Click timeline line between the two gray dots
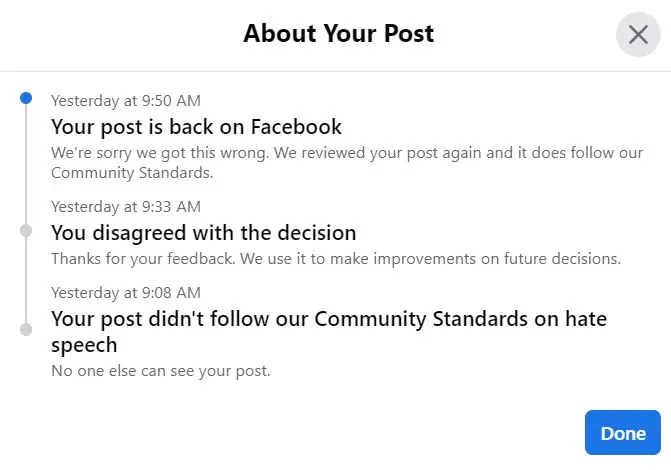The height and width of the screenshot is (470, 671). (x=26, y=280)
